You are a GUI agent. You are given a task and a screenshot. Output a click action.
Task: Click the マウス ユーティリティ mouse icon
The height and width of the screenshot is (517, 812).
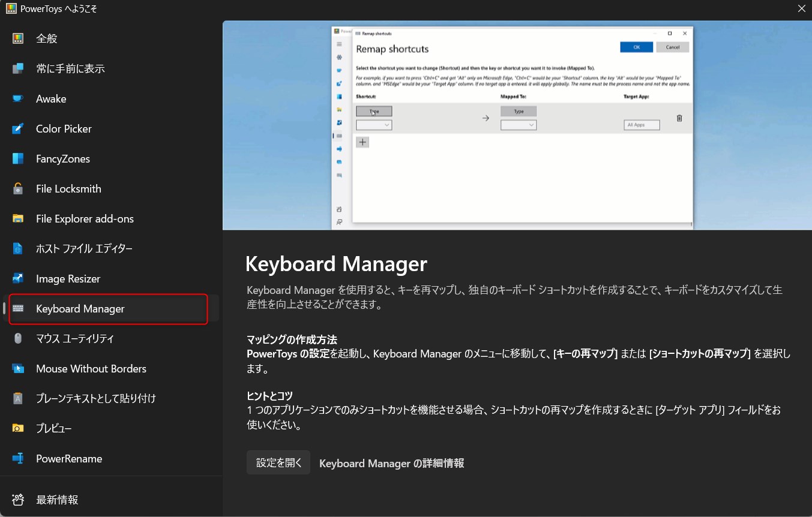[x=18, y=338]
